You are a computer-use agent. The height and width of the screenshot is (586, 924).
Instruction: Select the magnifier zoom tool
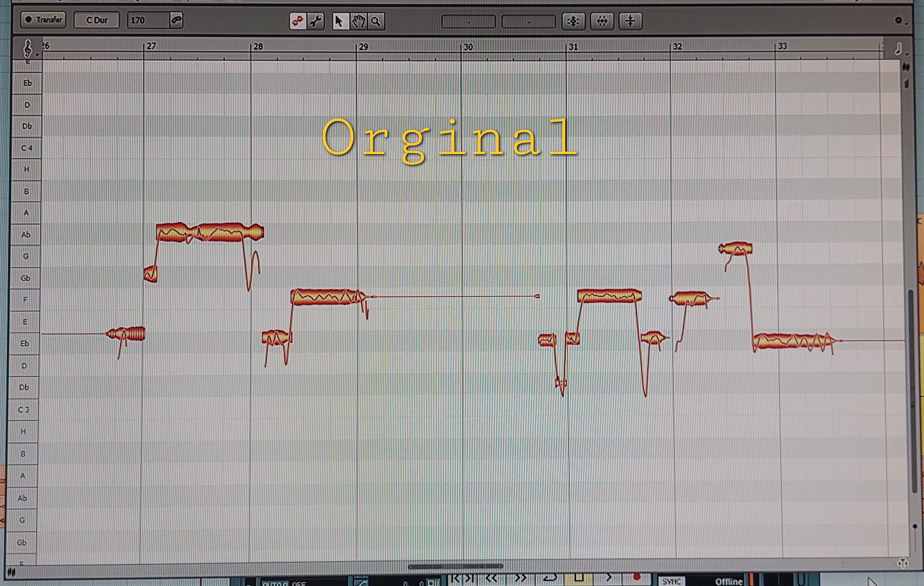click(376, 21)
